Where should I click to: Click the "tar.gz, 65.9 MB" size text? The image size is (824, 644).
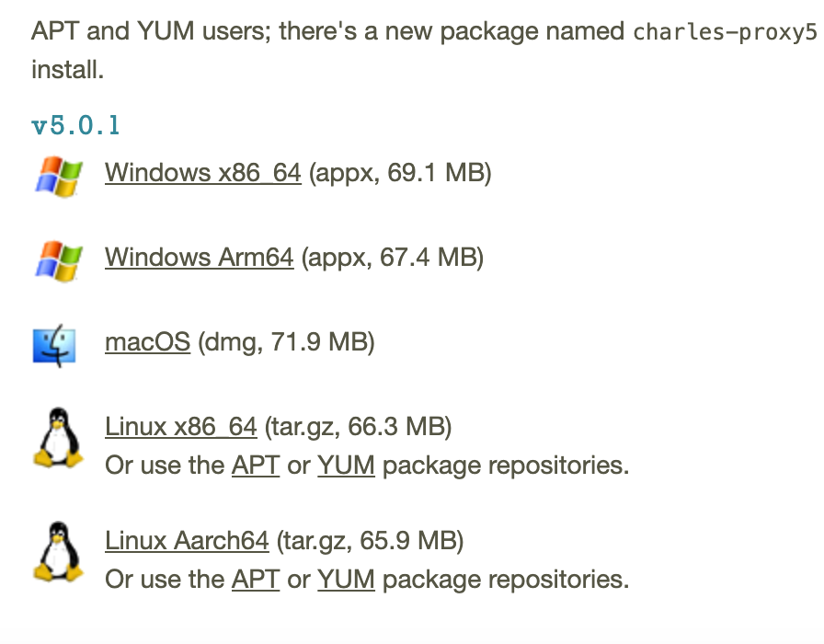pos(371,540)
